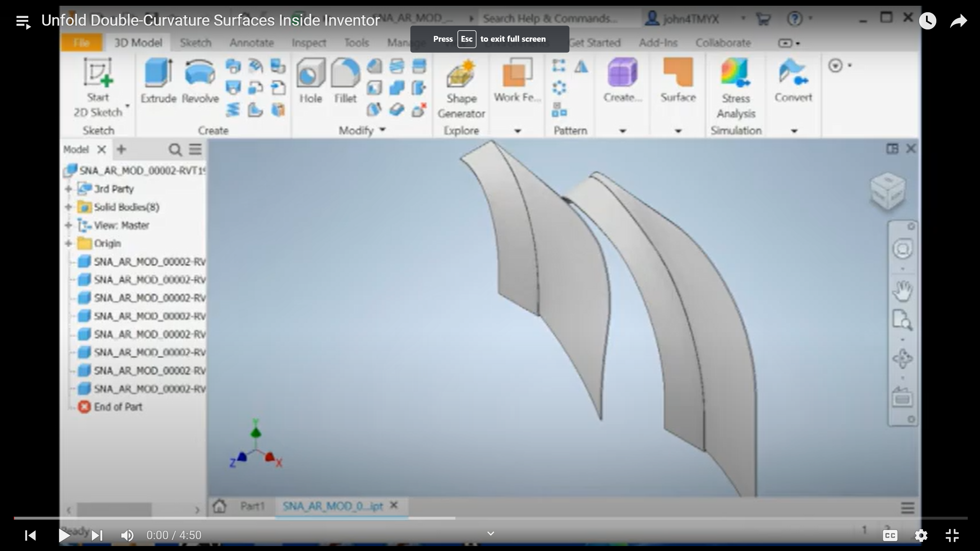Click the search icon in the Model browser
The width and height of the screenshot is (980, 551).
pyautogui.click(x=175, y=150)
